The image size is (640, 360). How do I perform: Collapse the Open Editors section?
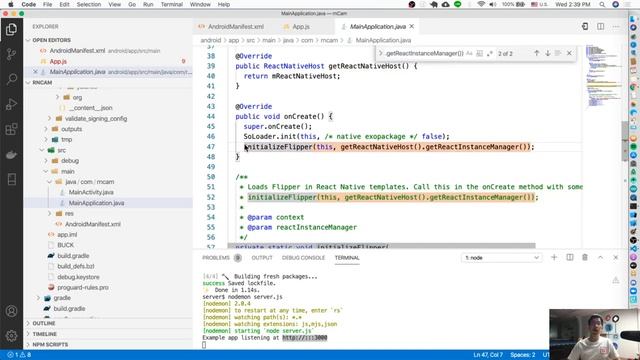(x=51, y=40)
